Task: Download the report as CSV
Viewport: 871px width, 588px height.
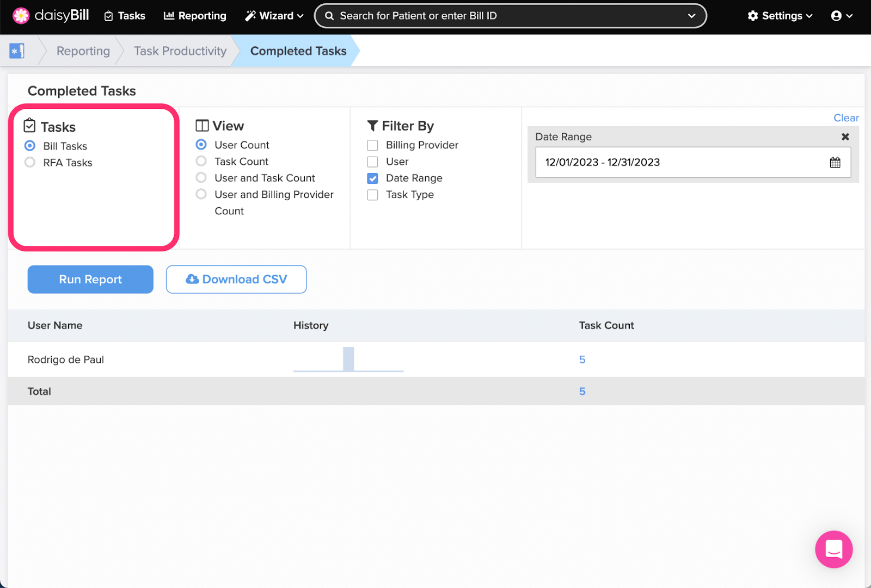Action: point(236,279)
